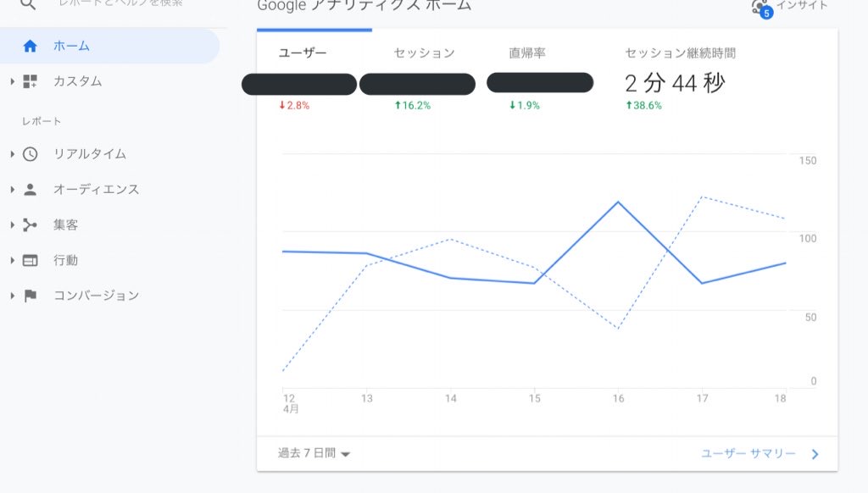The image size is (868, 493).
Task: Click the Realtime clock icon
Action: point(30,154)
